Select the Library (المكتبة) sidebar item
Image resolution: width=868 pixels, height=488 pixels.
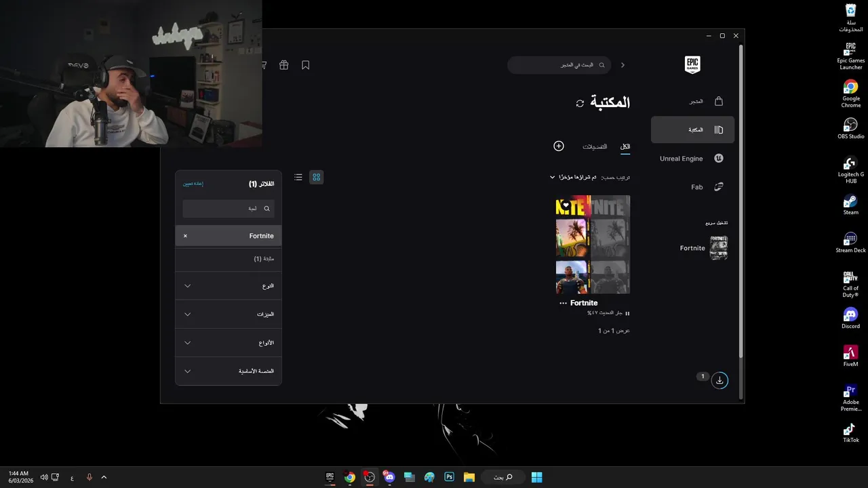692,129
